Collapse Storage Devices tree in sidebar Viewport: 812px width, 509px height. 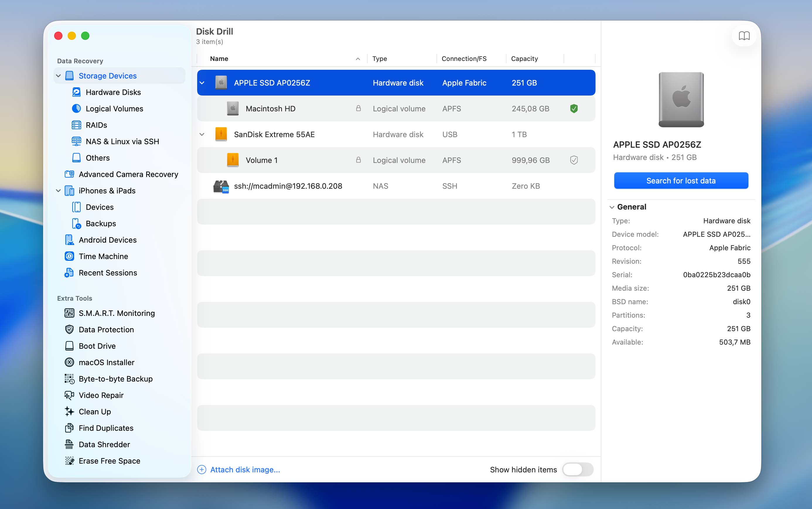tap(58, 76)
